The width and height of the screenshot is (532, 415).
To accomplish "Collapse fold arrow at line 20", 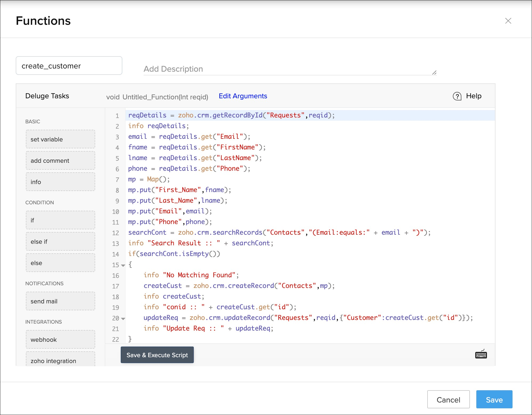I will [x=123, y=319].
